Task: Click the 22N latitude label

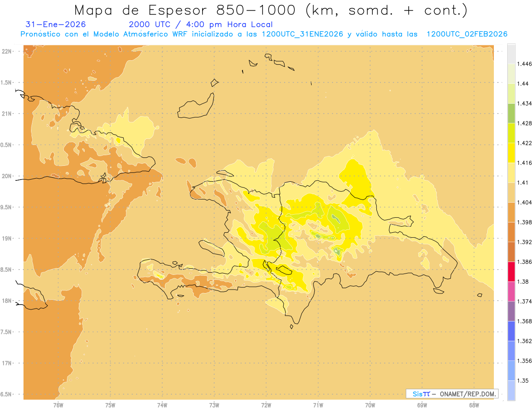Action: pos(7,51)
